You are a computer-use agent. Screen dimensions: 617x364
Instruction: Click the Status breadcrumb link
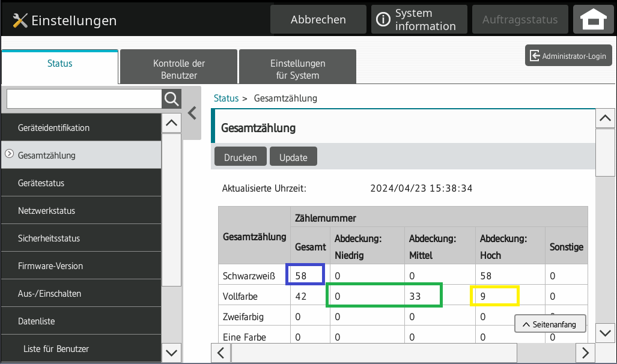pos(226,98)
